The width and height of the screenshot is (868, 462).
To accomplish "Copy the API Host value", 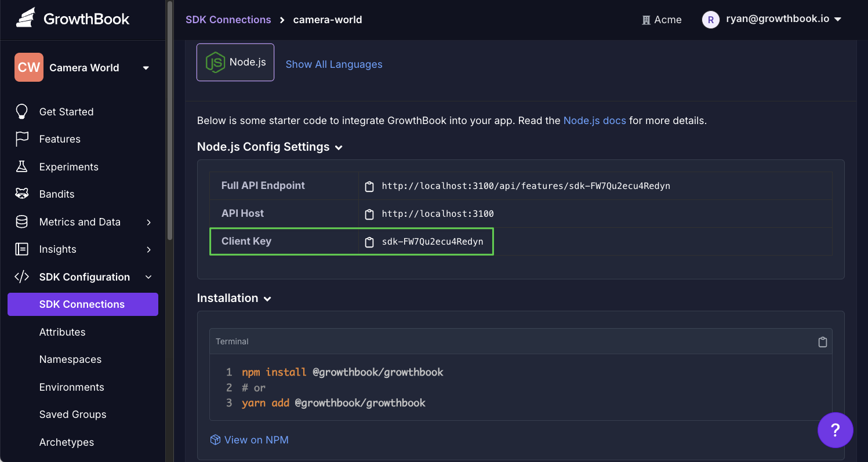I will (369, 214).
